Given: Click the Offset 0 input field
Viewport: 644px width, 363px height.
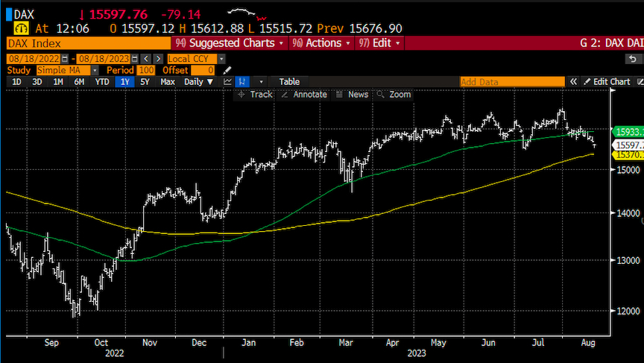Looking at the screenshot, I should [x=203, y=70].
